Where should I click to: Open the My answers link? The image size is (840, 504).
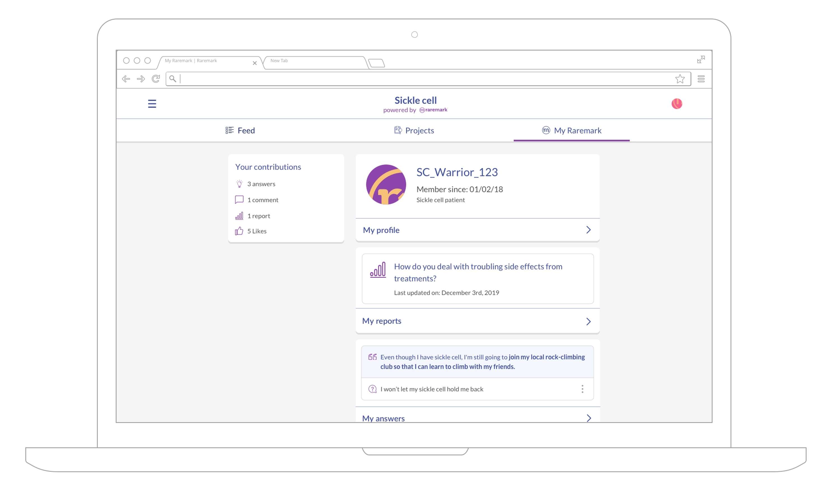pyautogui.click(x=383, y=418)
